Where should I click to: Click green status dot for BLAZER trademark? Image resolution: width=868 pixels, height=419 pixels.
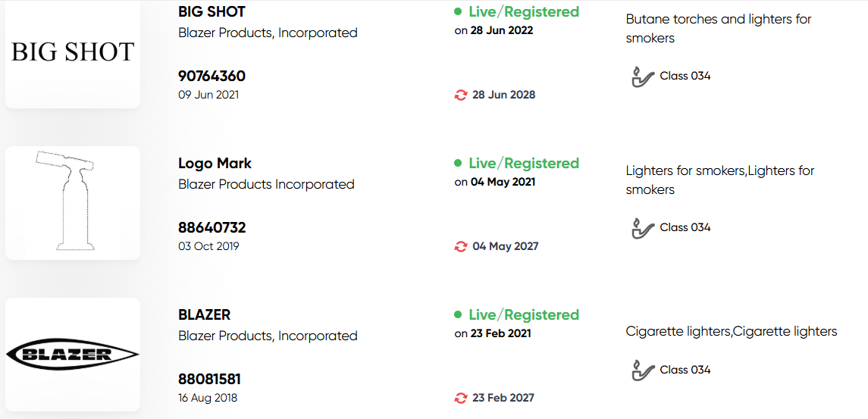(x=458, y=315)
